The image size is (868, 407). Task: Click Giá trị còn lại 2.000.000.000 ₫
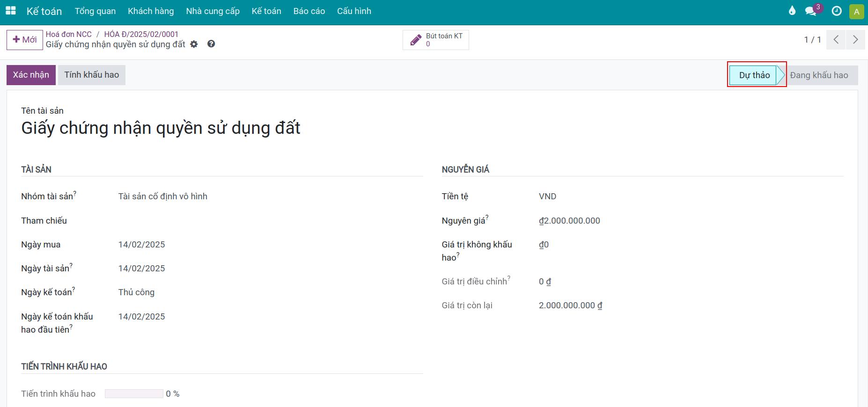(570, 305)
